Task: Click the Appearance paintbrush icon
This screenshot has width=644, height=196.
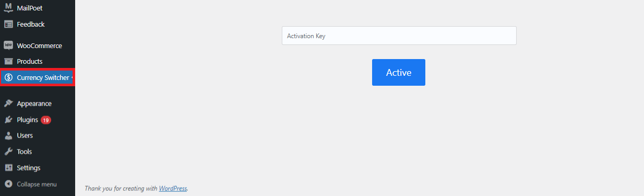Action: 8,103
